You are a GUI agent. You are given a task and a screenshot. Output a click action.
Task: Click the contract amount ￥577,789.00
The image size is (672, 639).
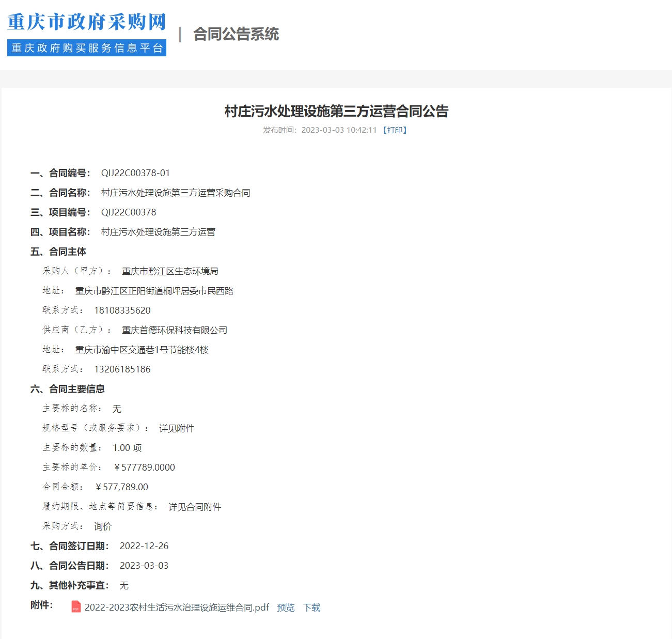point(122,487)
